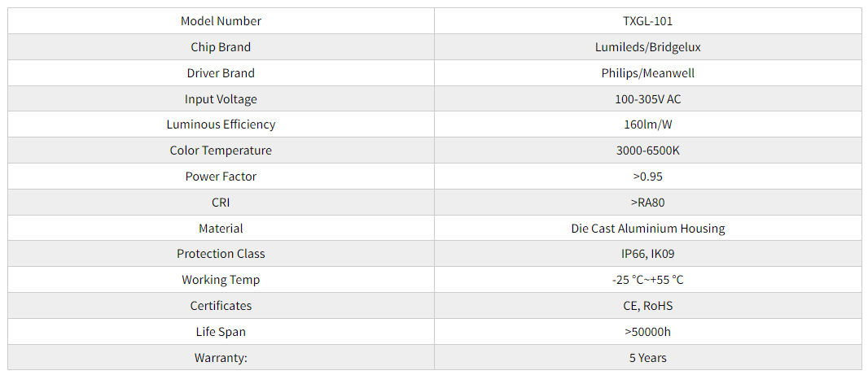This screenshot has height=375, width=868.
Task: Click the Model Number label cell
Action: coord(221,21)
